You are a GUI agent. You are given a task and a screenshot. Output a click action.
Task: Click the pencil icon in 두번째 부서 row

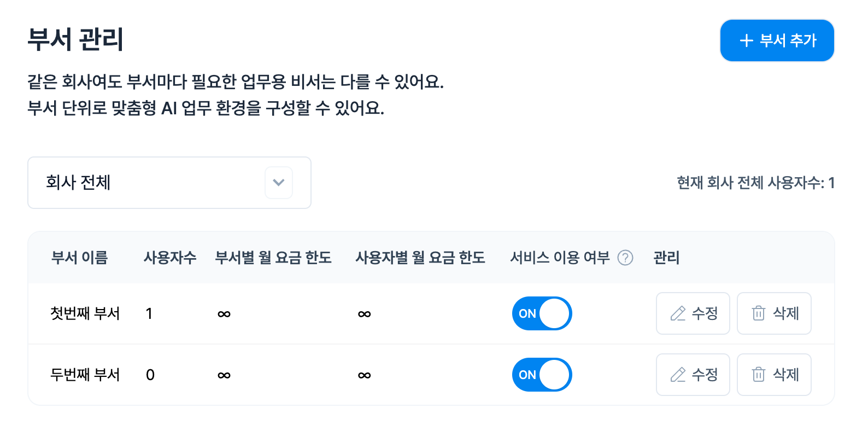(678, 375)
